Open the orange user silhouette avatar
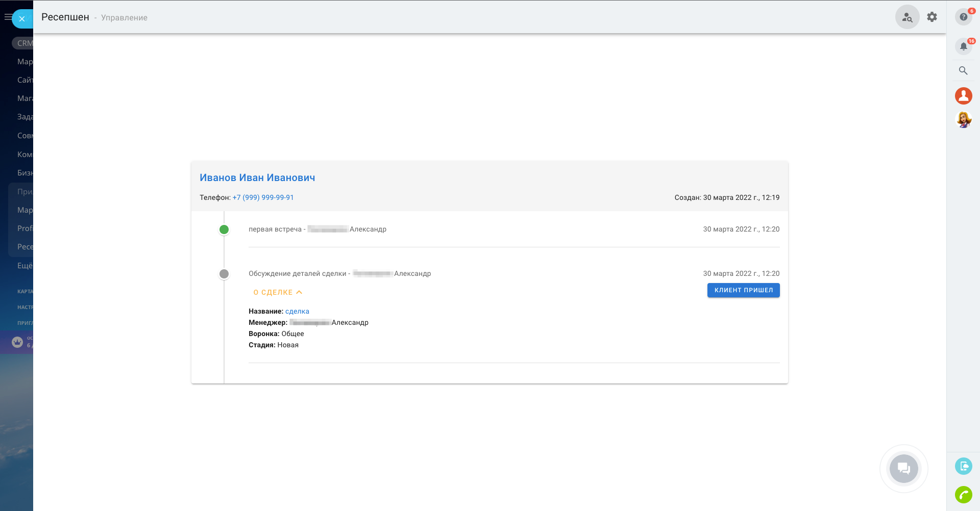980x511 pixels. (963, 96)
